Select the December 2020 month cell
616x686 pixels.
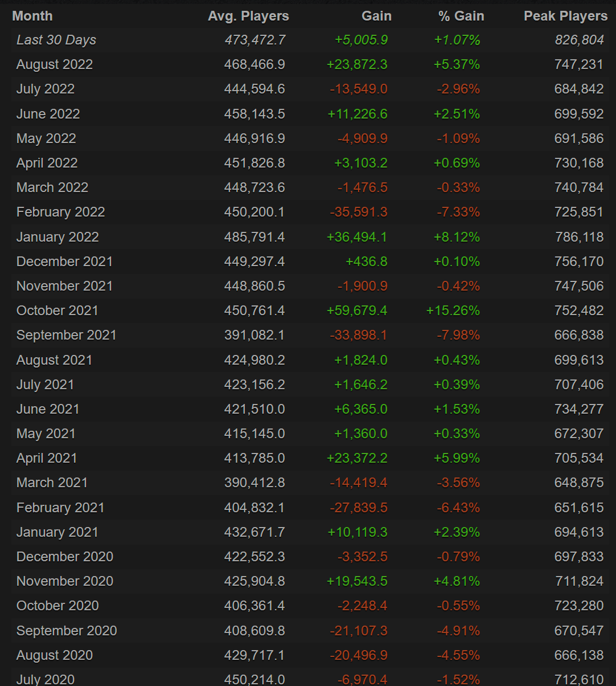[x=65, y=557]
